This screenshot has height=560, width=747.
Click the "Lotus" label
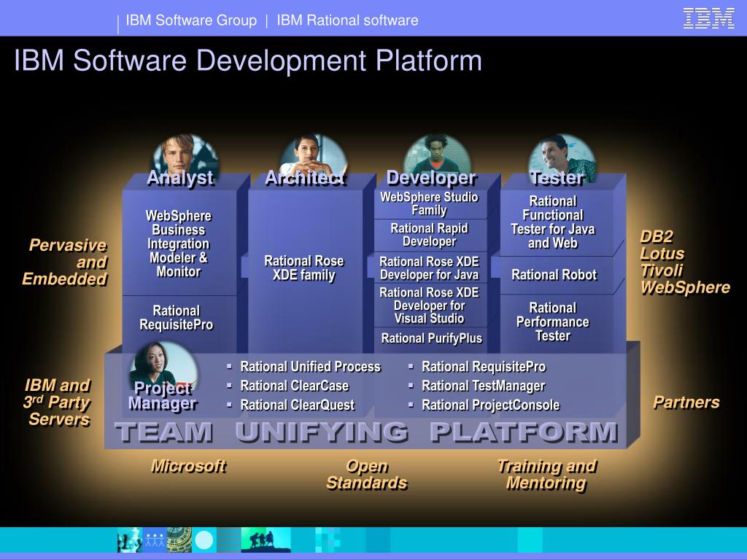click(x=662, y=254)
